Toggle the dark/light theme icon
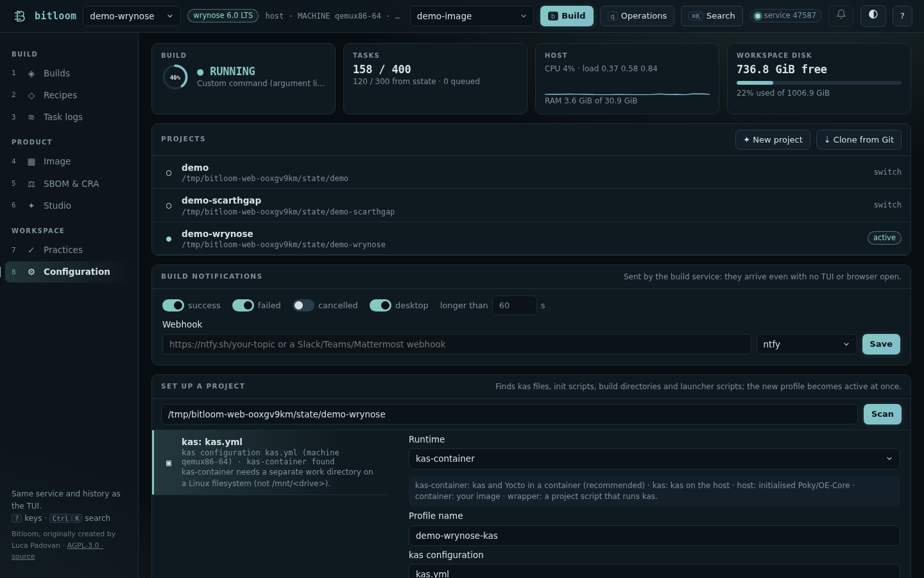 coord(873,15)
